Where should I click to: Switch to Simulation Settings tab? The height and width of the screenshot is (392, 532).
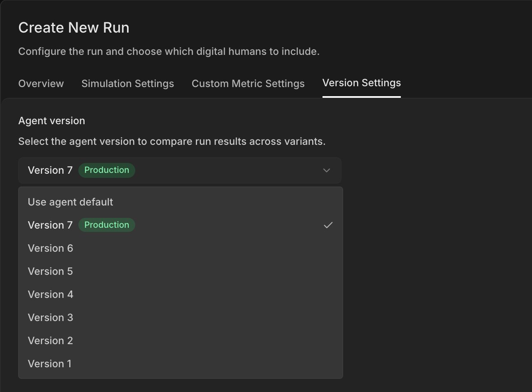point(128,83)
